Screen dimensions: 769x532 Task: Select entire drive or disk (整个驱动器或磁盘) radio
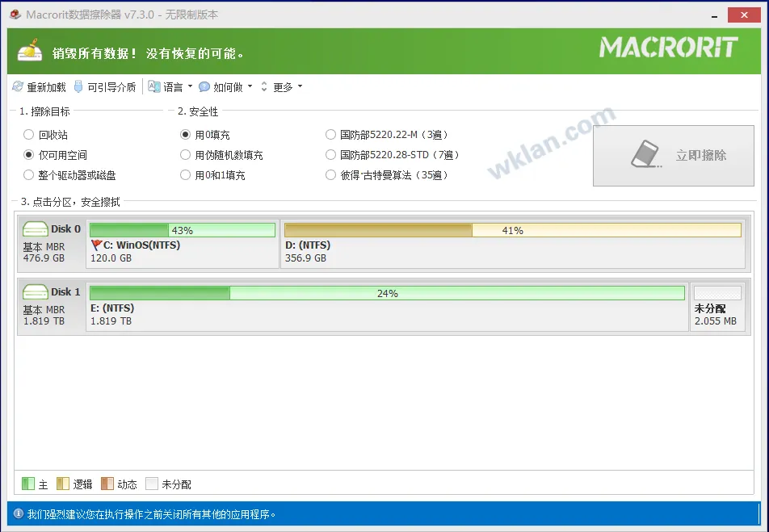(28, 175)
